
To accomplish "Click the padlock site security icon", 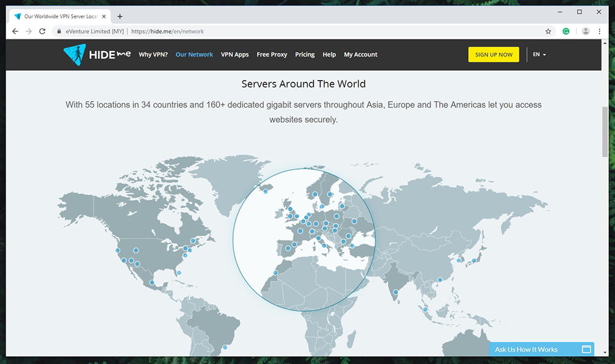I will click(x=59, y=31).
